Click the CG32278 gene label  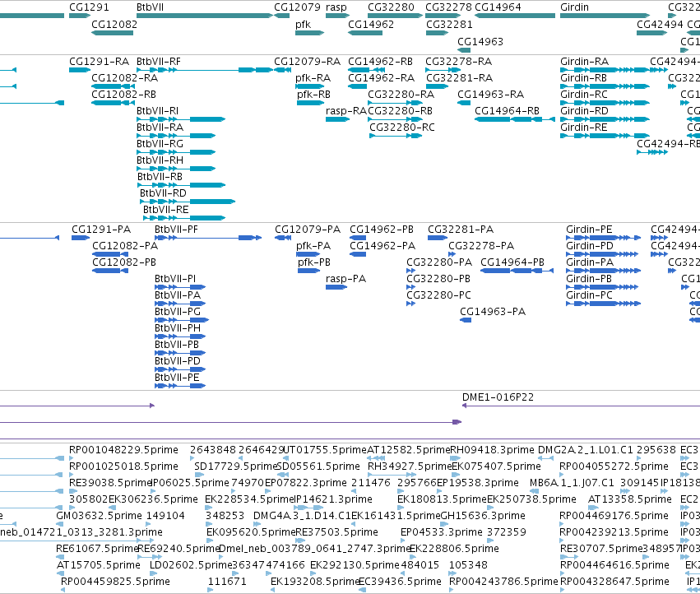pos(448,7)
